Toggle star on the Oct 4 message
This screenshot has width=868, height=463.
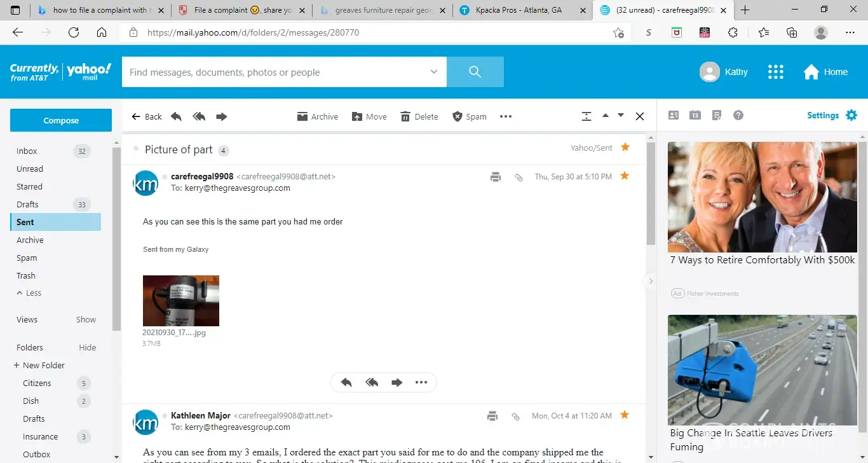(625, 415)
